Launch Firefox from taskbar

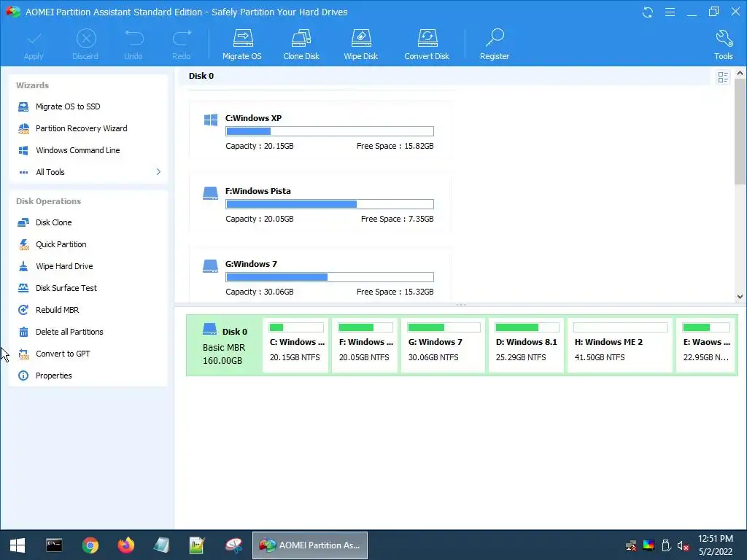[x=125, y=545]
